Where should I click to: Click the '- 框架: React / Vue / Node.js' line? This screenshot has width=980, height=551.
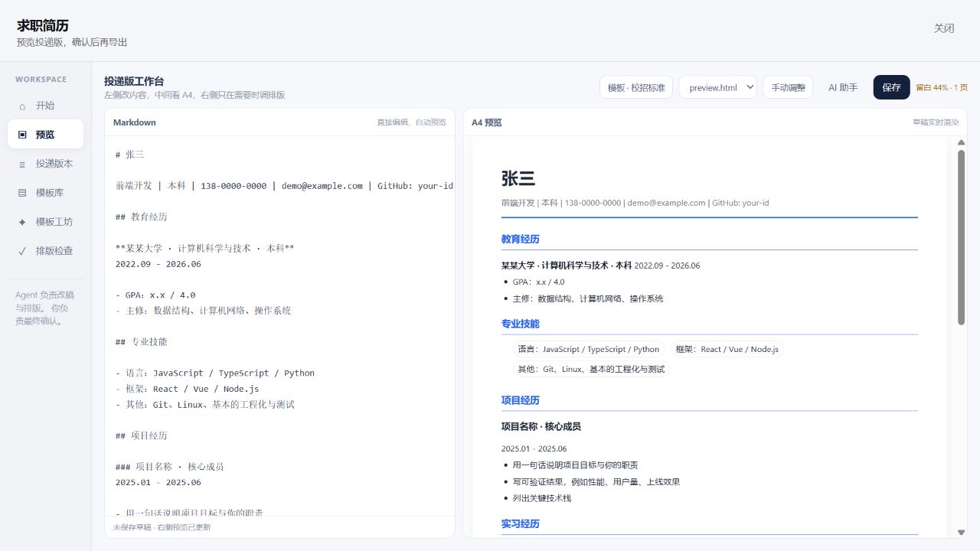[188, 389]
